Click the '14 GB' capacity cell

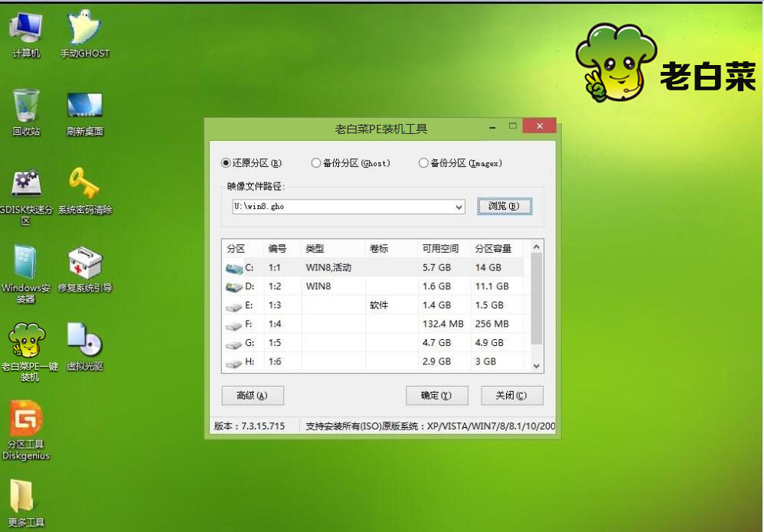click(488, 267)
